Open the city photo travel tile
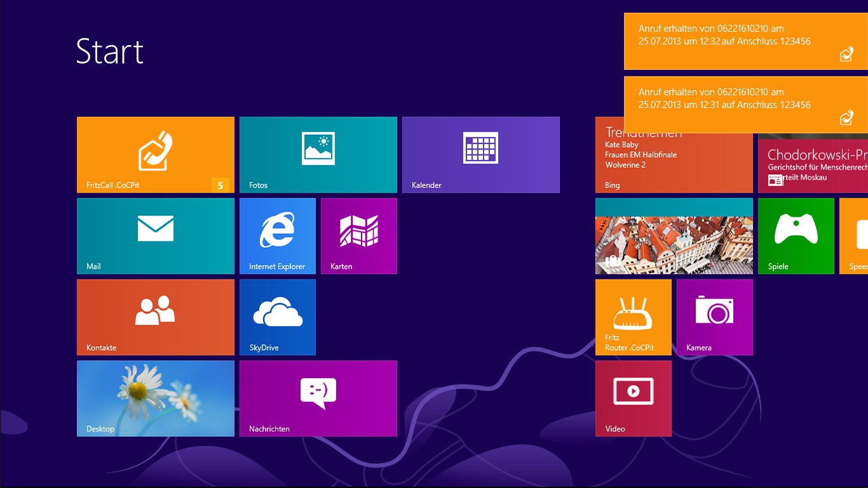Viewport: 868px width, 488px height. click(x=674, y=236)
